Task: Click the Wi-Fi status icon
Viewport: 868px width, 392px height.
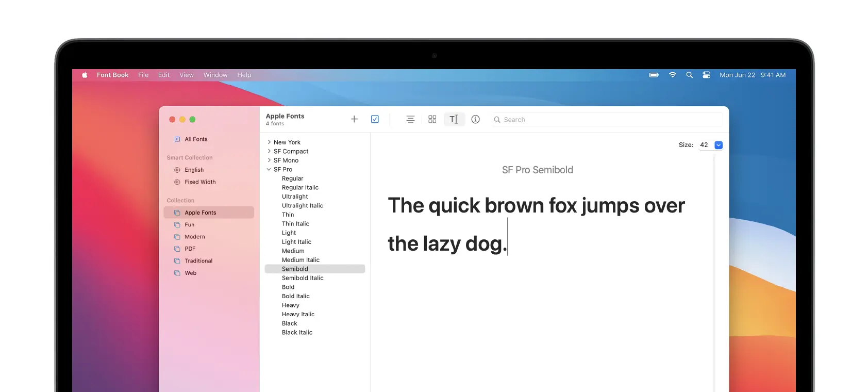Action: tap(672, 75)
